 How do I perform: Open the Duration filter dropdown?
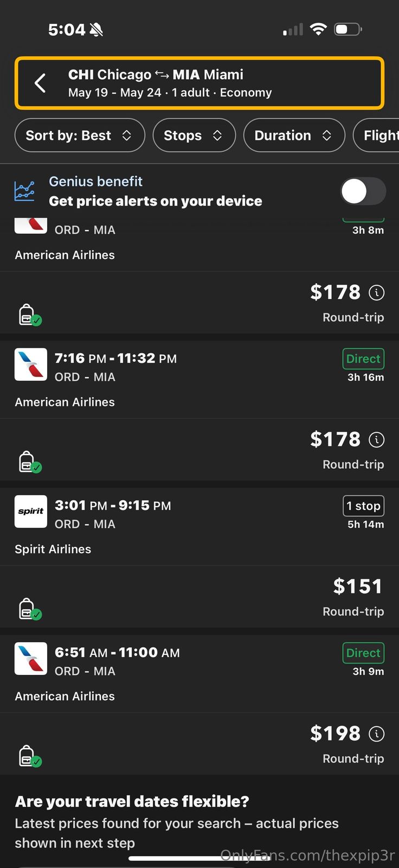(x=294, y=136)
